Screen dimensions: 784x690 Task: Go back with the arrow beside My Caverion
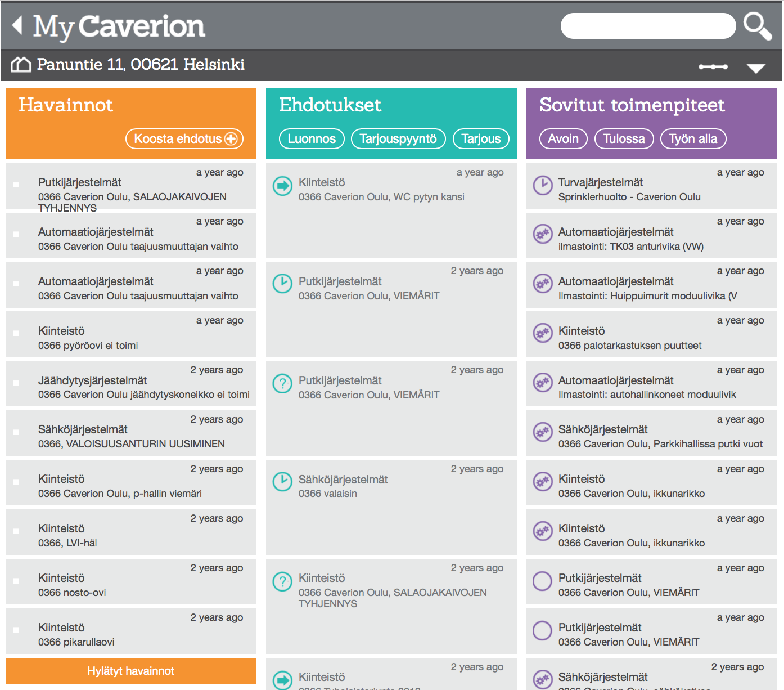17,25
